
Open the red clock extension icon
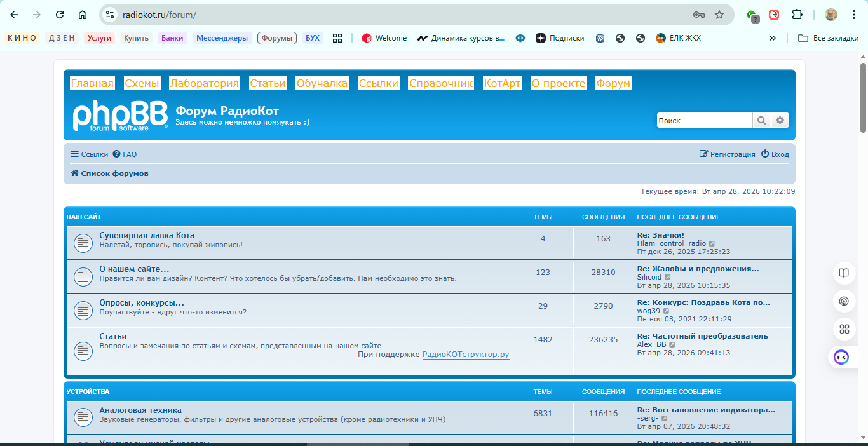pos(774,15)
